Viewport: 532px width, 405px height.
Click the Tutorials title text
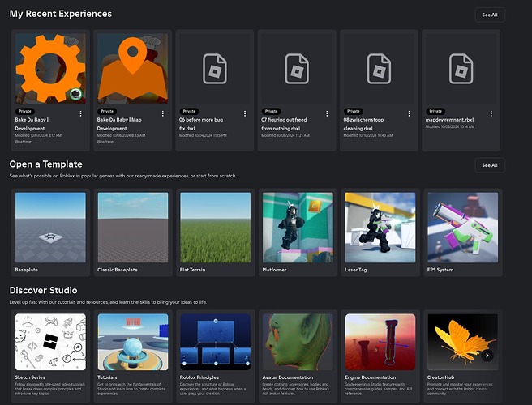click(x=107, y=377)
